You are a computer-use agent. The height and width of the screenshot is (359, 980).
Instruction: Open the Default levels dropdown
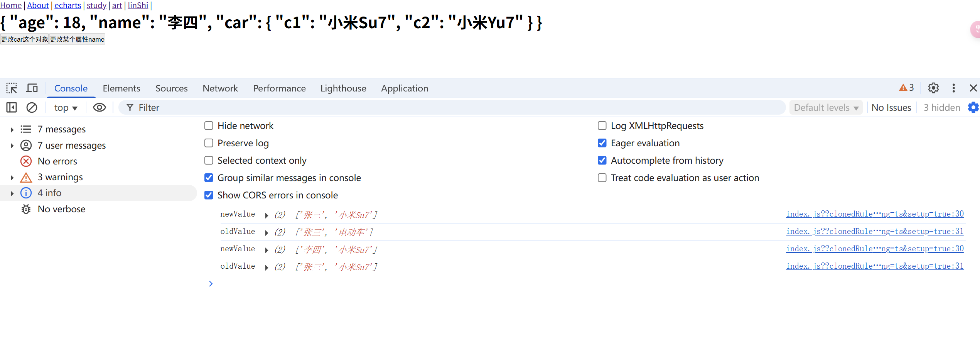[x=826, y=108]
